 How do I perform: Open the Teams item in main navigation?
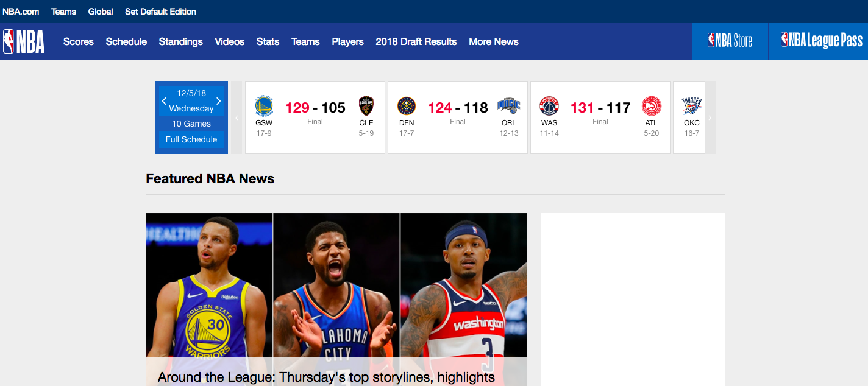pos(305,41)
